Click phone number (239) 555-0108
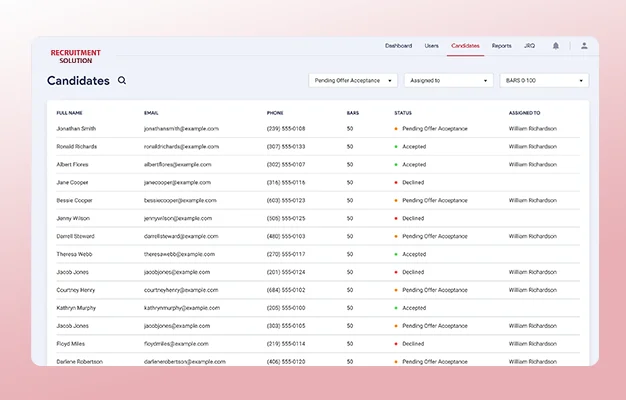This screenshot has width=626, height=400. 286,129
